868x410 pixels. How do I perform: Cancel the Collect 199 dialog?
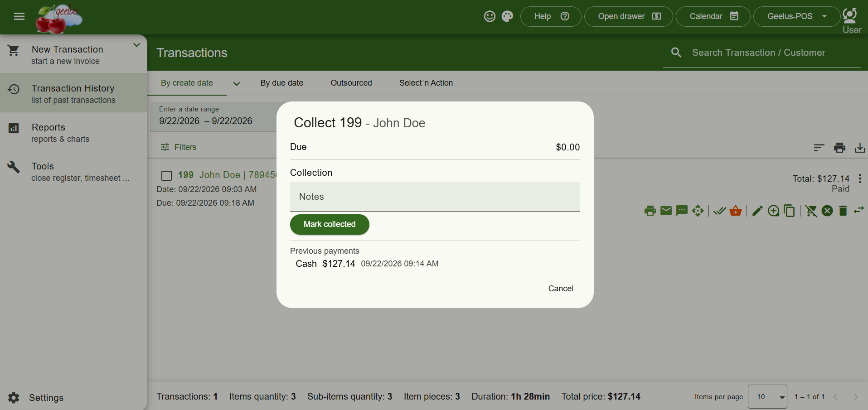(x=561, y=289)
